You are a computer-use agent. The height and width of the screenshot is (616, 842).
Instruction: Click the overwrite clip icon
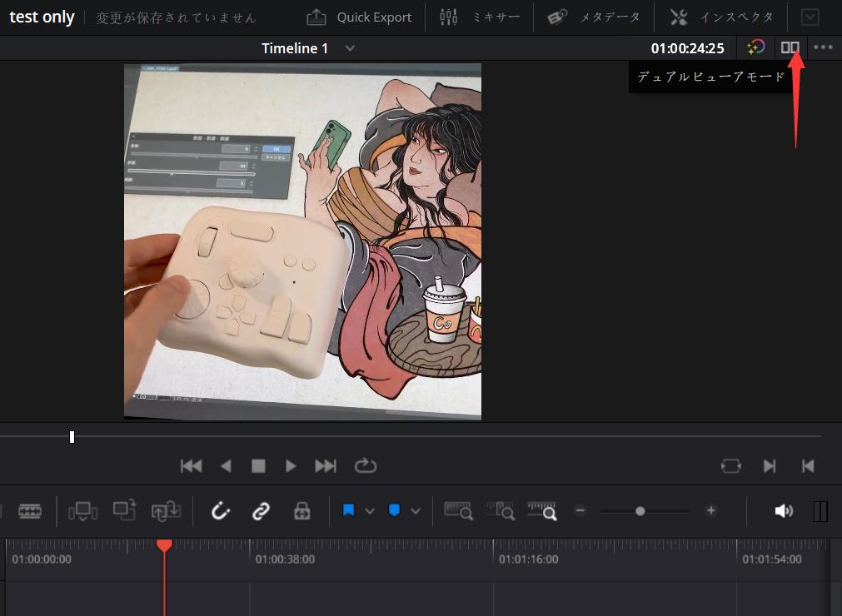[125, 510]
